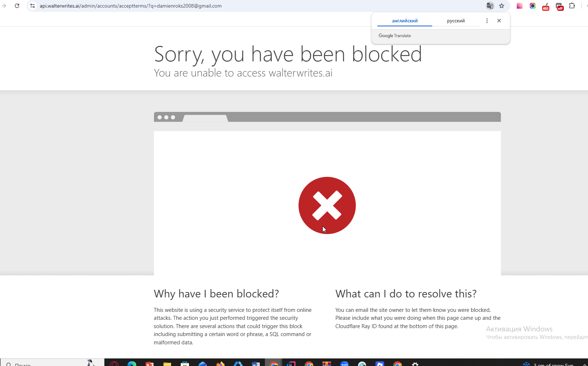Click the browser forward arrow
The height and width of the screenshot is (366, 588).
coord(4,6)
